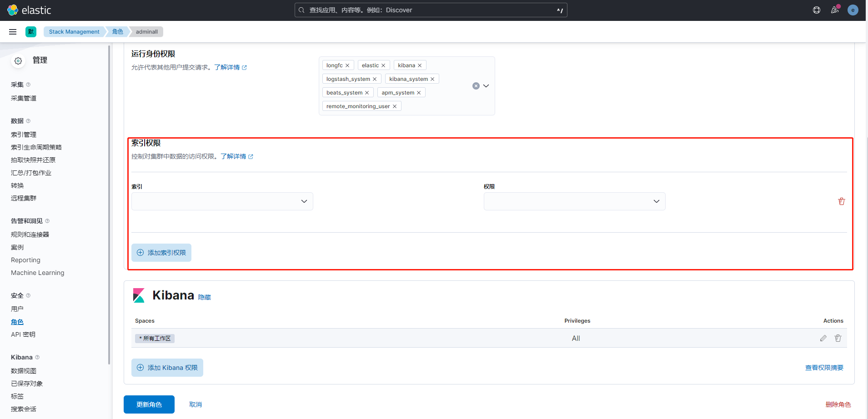868x419 pixels.
Task: Remove kibana_system from run-as users
Action: (x=432, y=79)
